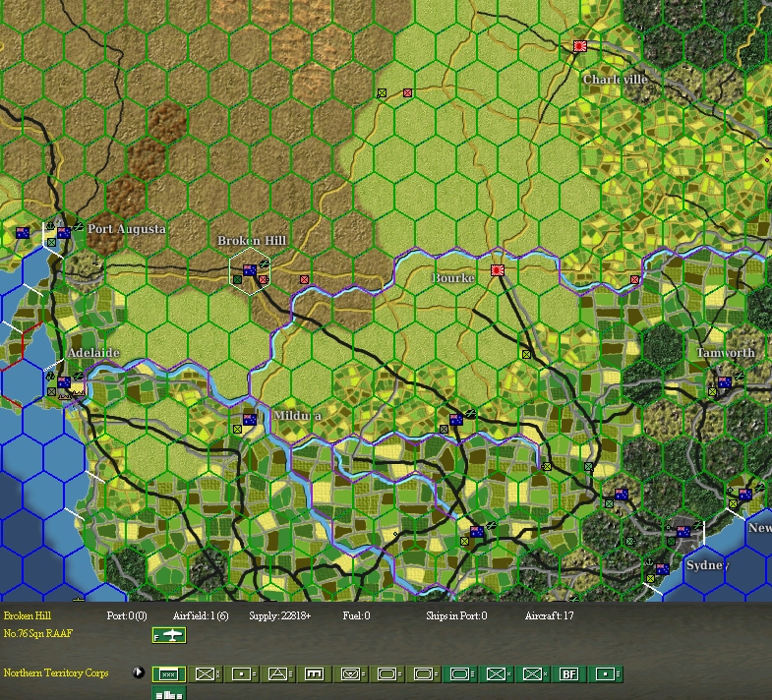772x700 pixels.
Task: Click the 'Airfield: 1 (6)' status text
Action: (x=201, y=615)
